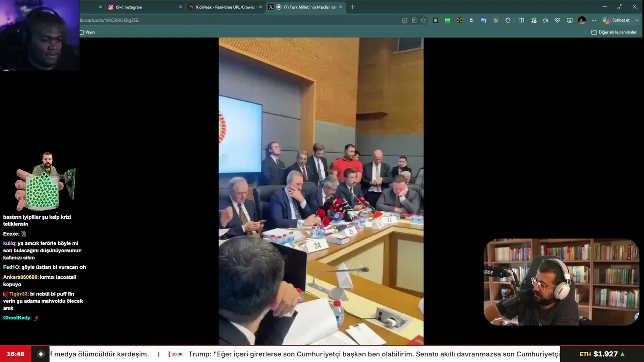Switch to the KickPeek Real-time URL Crawler tab
The height and width of the screenshot is (362, 644).
point(225,7)
